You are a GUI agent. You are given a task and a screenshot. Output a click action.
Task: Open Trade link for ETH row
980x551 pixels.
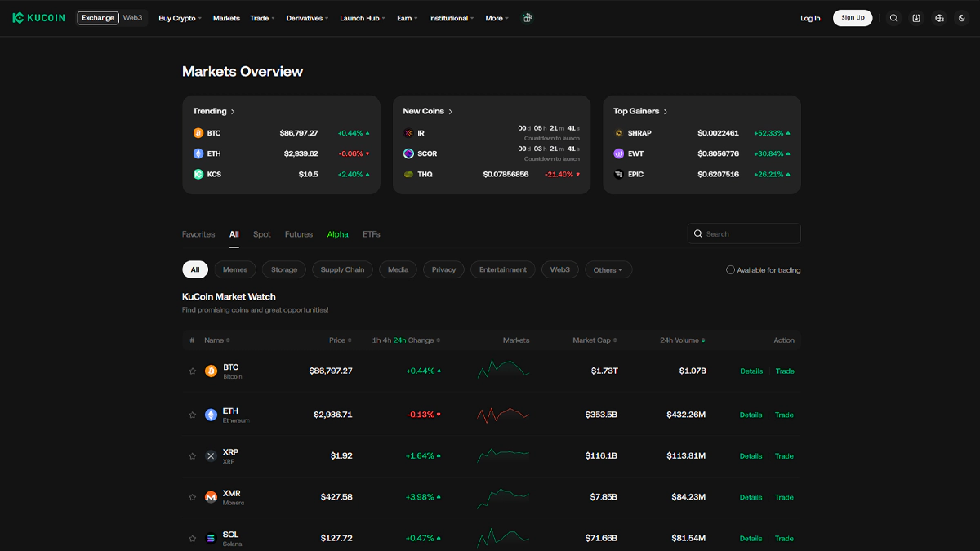tap(784, 415)
